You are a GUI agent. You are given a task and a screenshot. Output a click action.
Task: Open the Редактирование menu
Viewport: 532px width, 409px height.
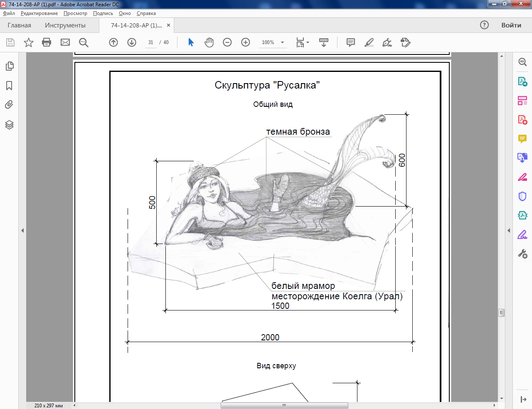pyautogui.click(x=39, y=13)
